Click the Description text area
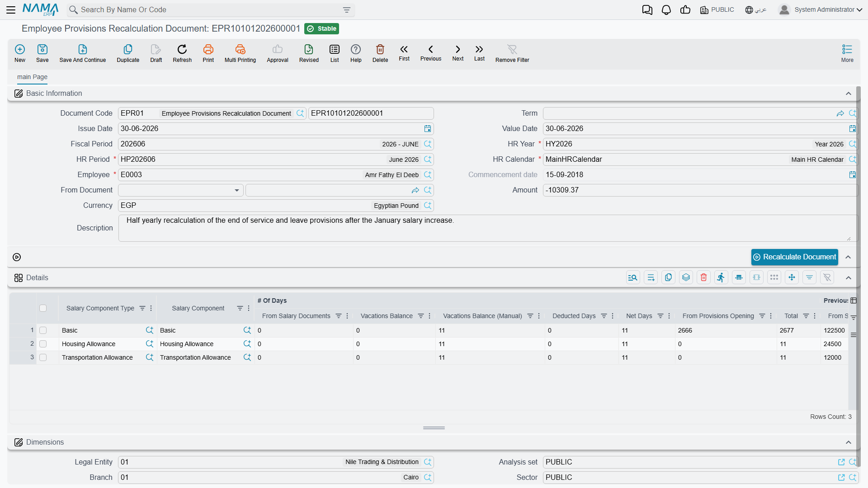Screen dimensions: 868x488 (x=487, y=228)
